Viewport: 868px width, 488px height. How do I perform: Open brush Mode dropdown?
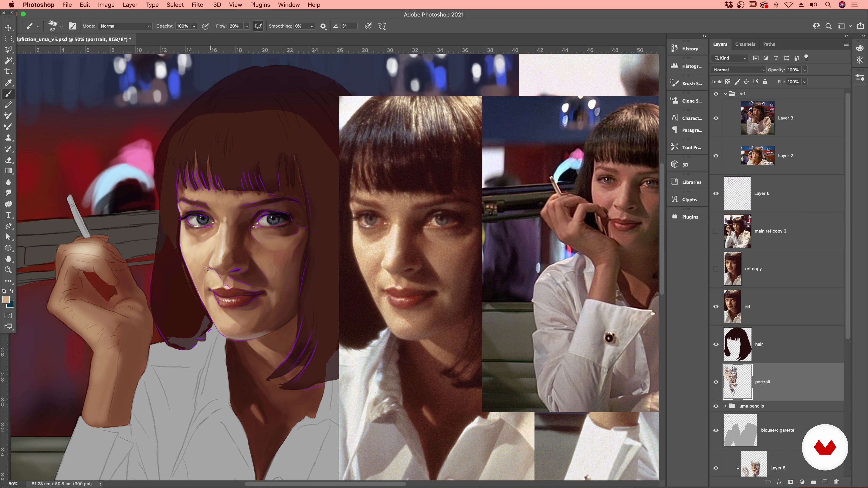coord(125,26)
